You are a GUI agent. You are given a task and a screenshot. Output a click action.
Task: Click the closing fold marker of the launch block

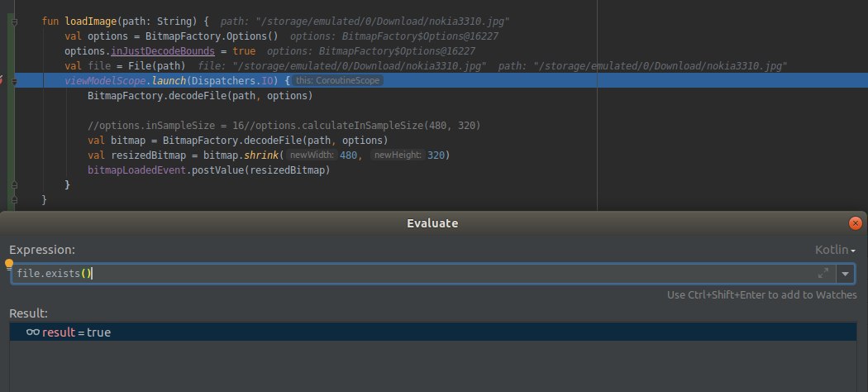point(14,184)
